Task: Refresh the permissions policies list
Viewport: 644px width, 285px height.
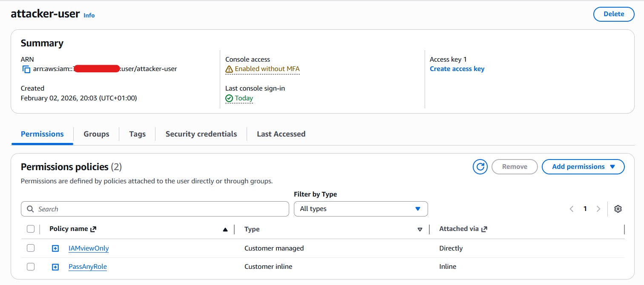Action: point(480,167)
